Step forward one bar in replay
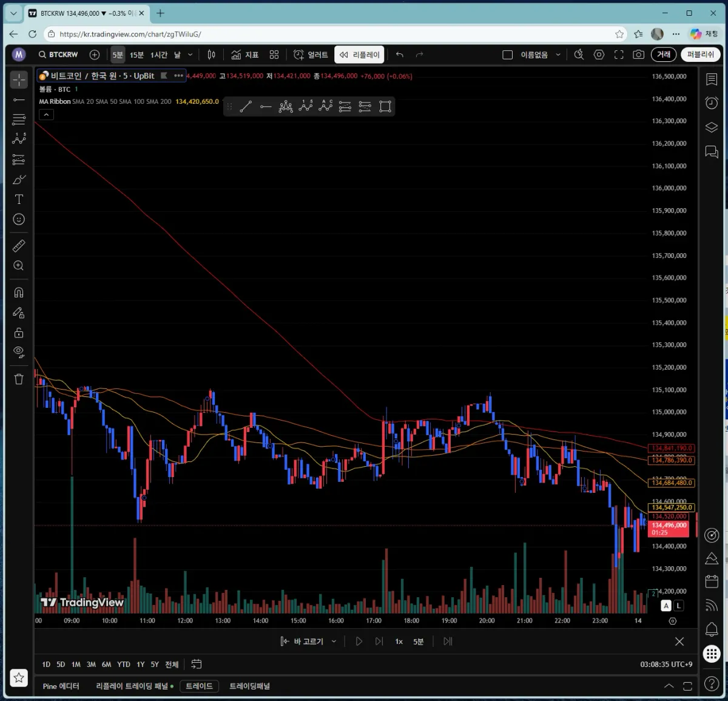The width and height of the screenshot is (728, 701). click(379, 642)
